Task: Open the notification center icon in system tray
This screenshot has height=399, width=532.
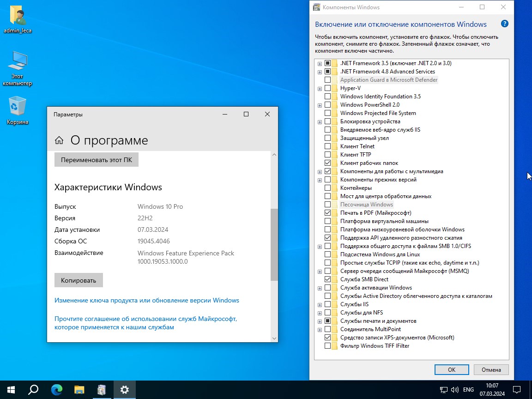Action: click(516, 390)
